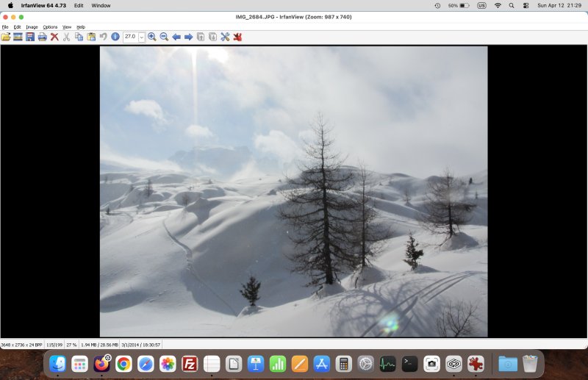Expand the zoom percentage dropdown arrow

pyautogui.click(x=142, y=37)
